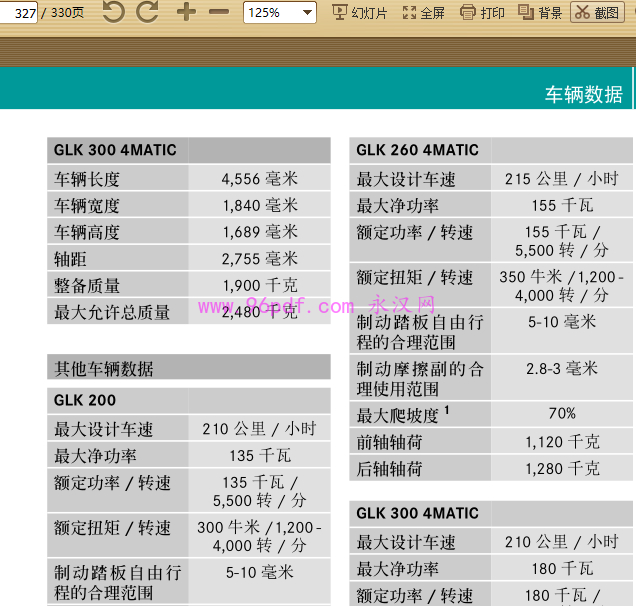Select the 车辆高度 row label

pyautogui.click(x=87, y=232)
